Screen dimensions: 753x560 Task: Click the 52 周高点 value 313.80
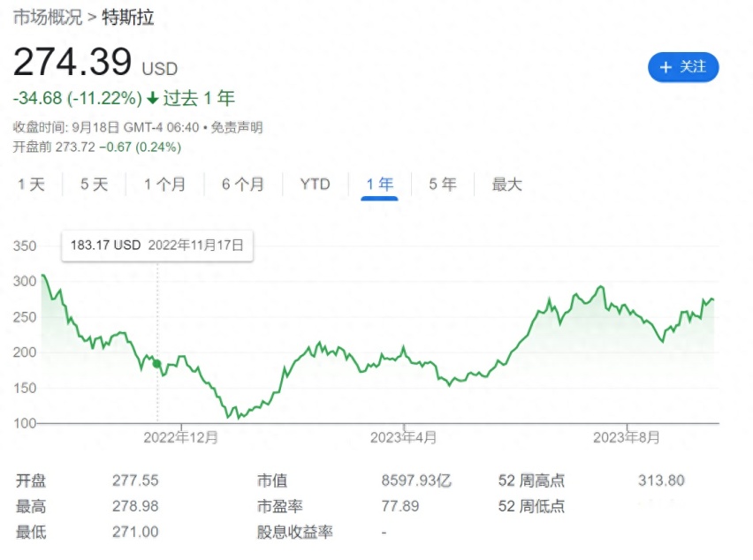[661, 481]
